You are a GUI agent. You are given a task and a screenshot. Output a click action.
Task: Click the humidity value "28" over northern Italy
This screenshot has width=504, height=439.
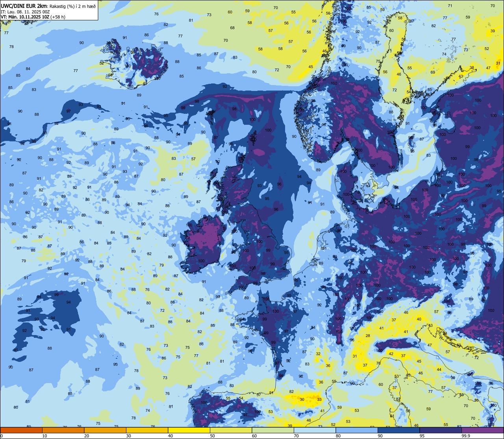point(368,336)
